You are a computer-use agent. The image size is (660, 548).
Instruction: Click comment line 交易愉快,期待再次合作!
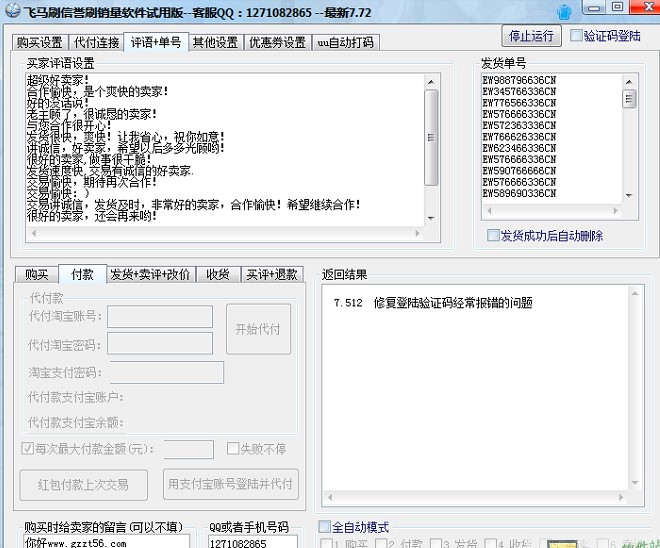(92, 182)
